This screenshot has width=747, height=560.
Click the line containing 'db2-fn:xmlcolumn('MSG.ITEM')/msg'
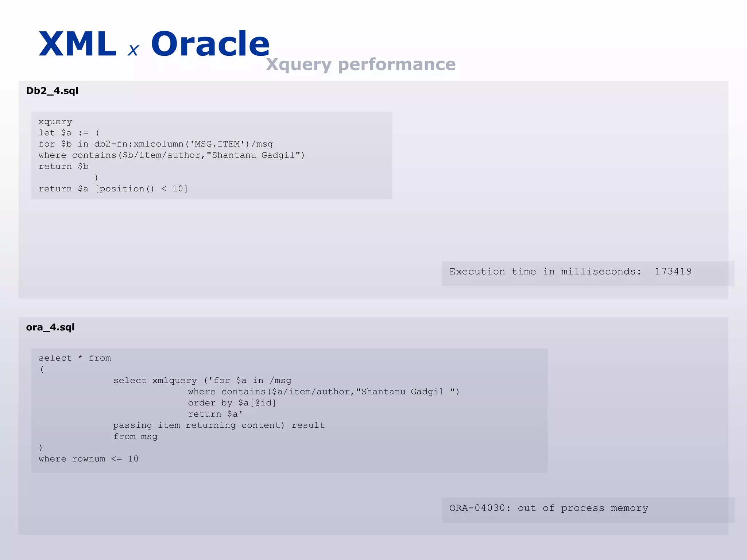point(156,144)
